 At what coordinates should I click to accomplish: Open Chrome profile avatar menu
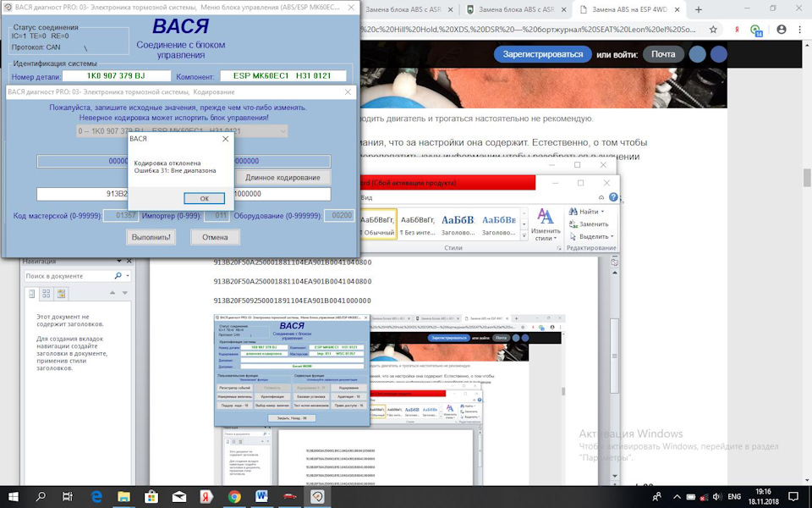[x=782, y=30]
